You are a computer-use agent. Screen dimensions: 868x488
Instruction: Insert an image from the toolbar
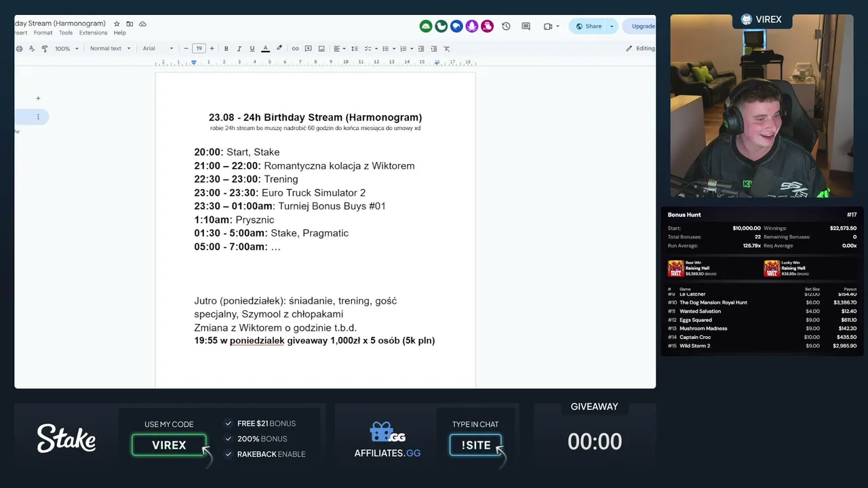point(321,49)
